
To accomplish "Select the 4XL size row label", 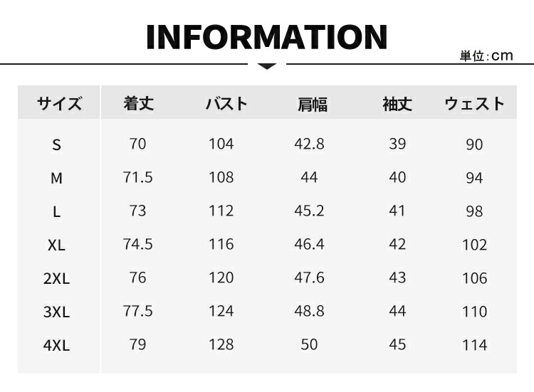I will point(57,345).
